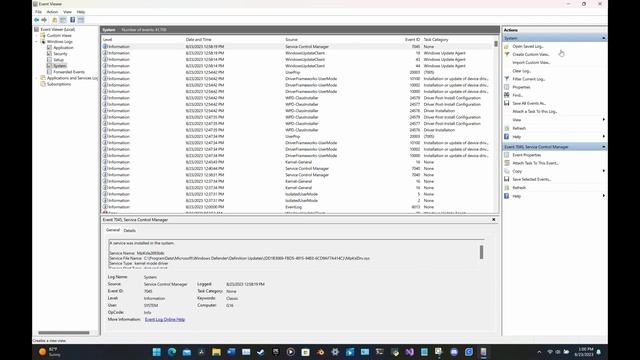Screen dimensions: 640x360
Task: Click the Forward arrow toolbar icon
Action: 44,20
